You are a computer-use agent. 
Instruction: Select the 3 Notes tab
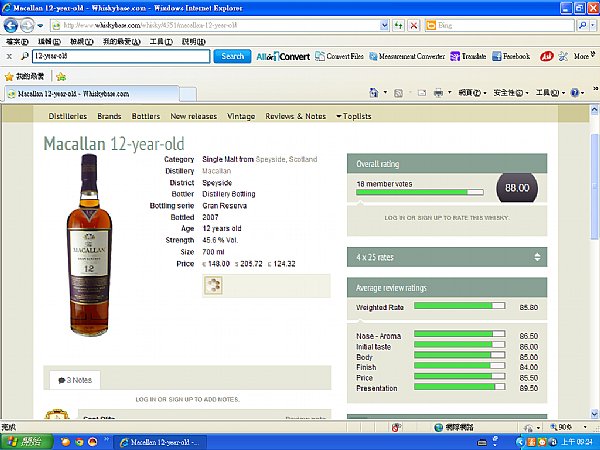click(x=75, y=380)
